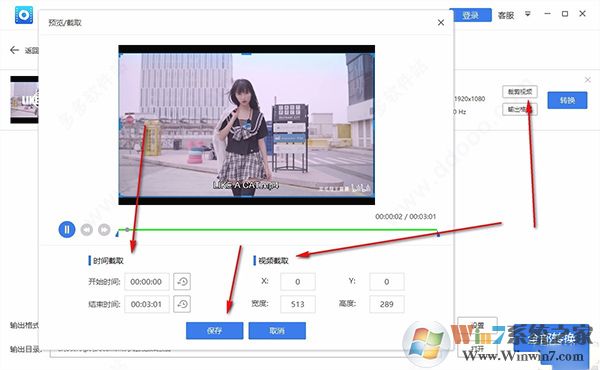Pause the video preview playback
This screenshot has height=370, width=600.
(x=67, y=230)
